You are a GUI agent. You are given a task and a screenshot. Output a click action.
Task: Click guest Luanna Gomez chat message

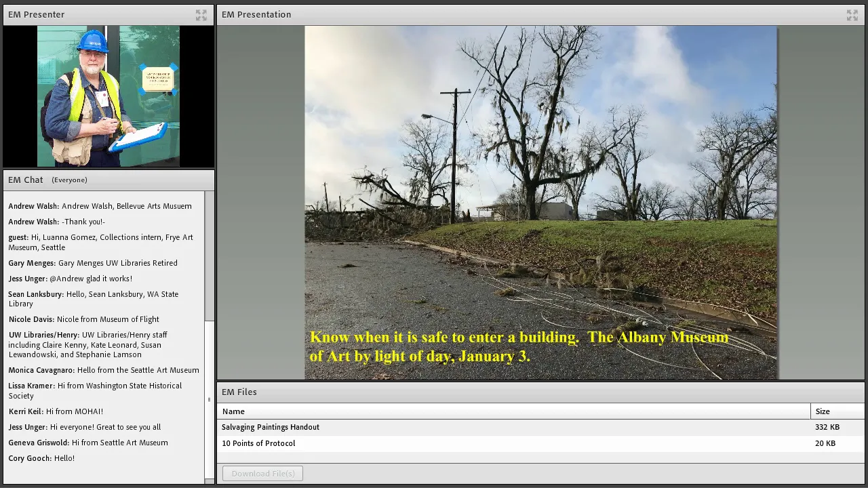coord(101,242)
